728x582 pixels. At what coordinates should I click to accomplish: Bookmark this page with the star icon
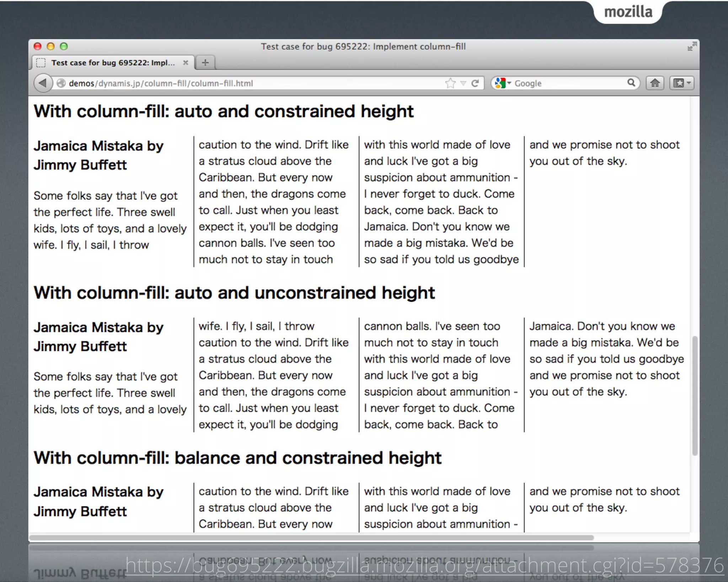[x=450, y=83]
